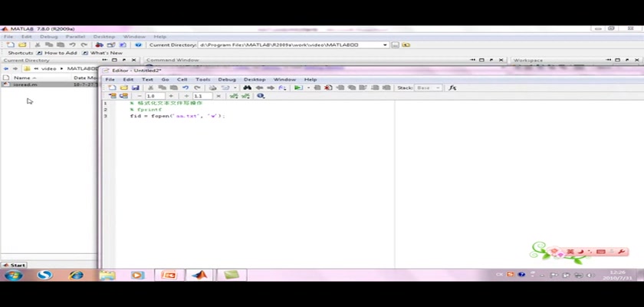Evaluate cell icon in cell toolbar
Image resolution: width=644 pixels, height=307 pixels.
(x=112, y=96)
